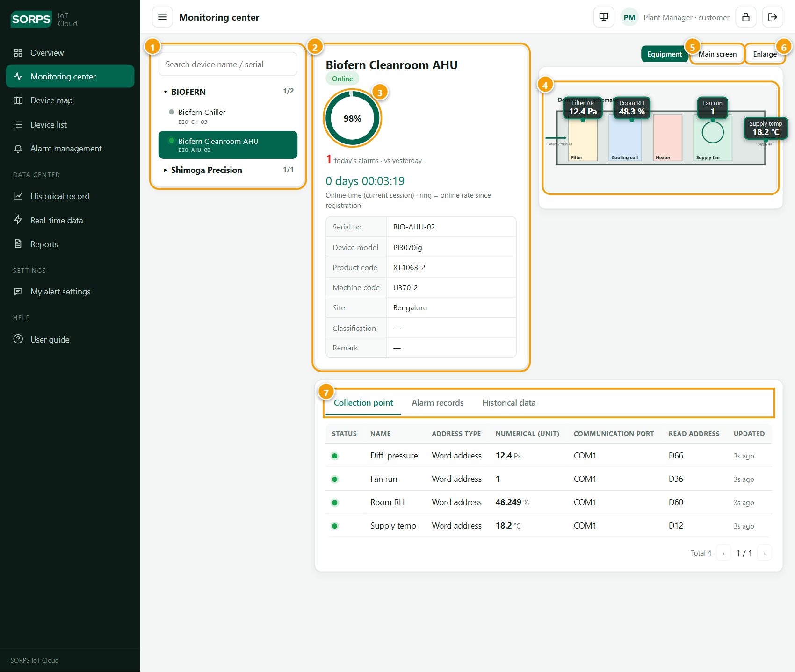Open the User guide
The image size is (795, 672).
click(70, 340)
